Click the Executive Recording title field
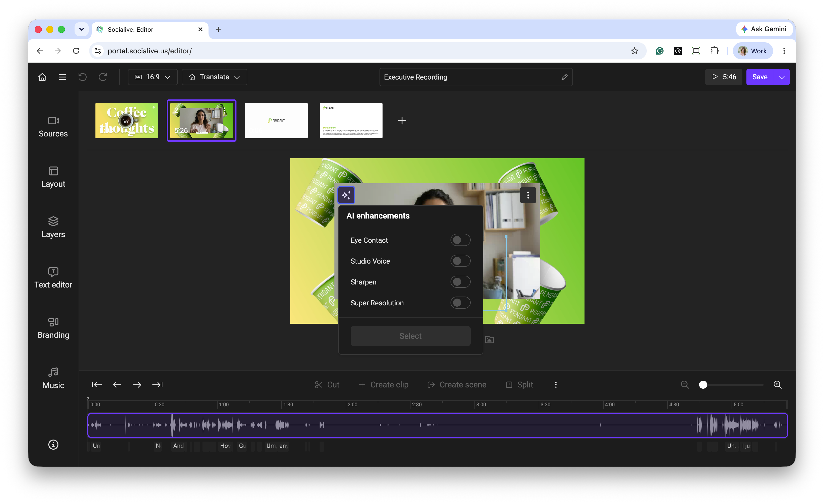The height and width of the screenshot is (504, 824). pyautogui.click(x=476, y=77)
